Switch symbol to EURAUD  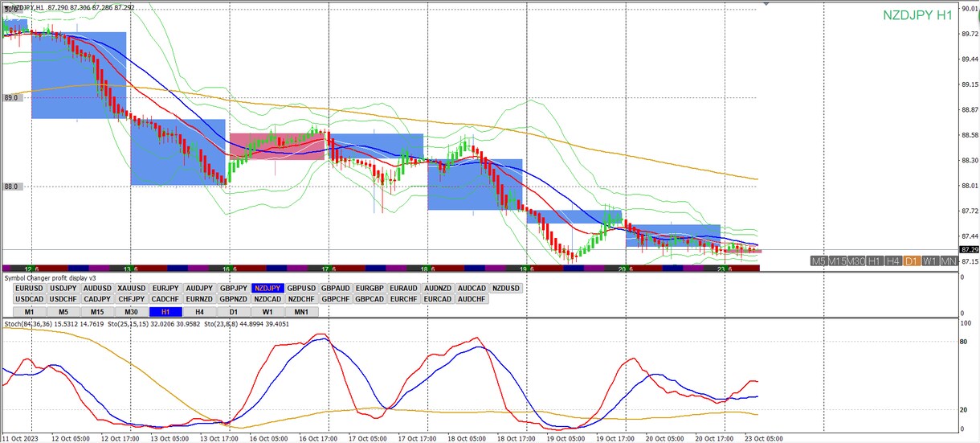[x=403, y=288]
